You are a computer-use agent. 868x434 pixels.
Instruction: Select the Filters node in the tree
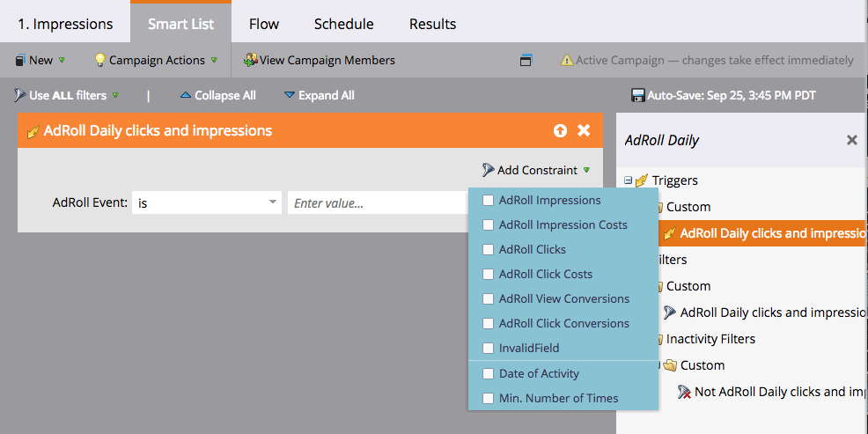click(x=673, y=260)
